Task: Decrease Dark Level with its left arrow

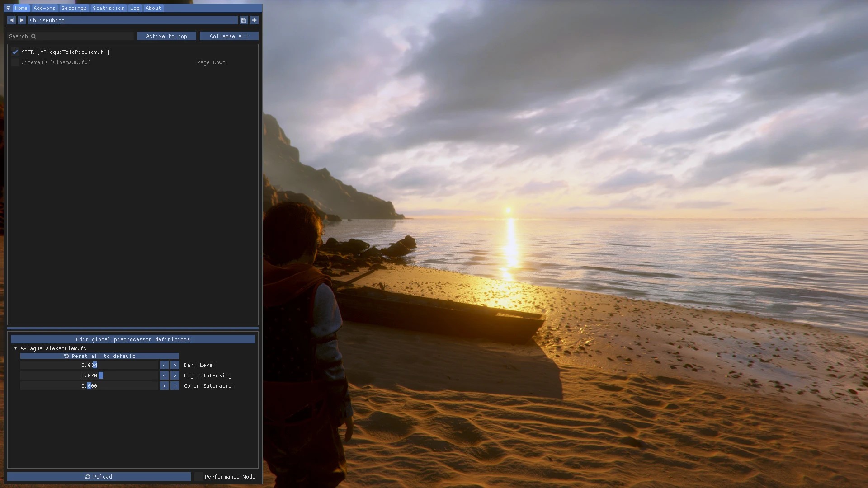Action: [x=164, y=365]
